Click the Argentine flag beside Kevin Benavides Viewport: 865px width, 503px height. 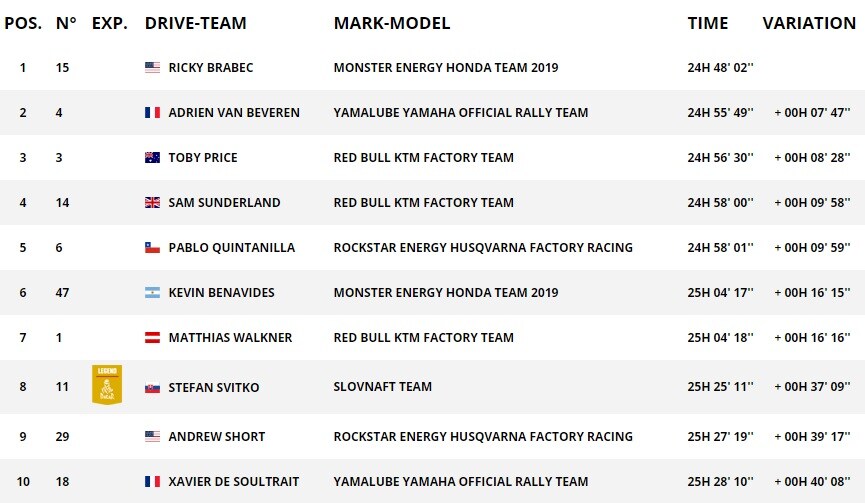coord(152,293)
